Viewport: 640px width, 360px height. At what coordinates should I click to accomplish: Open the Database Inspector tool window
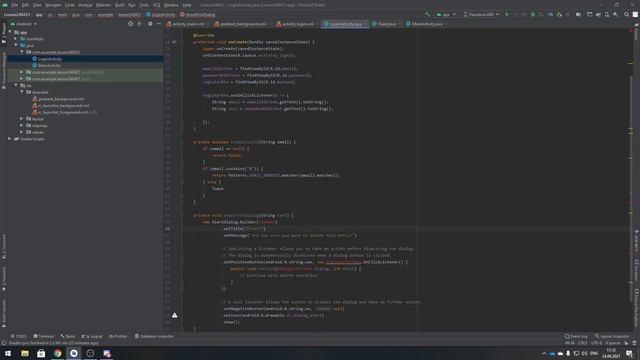click(x=154, y=336)
